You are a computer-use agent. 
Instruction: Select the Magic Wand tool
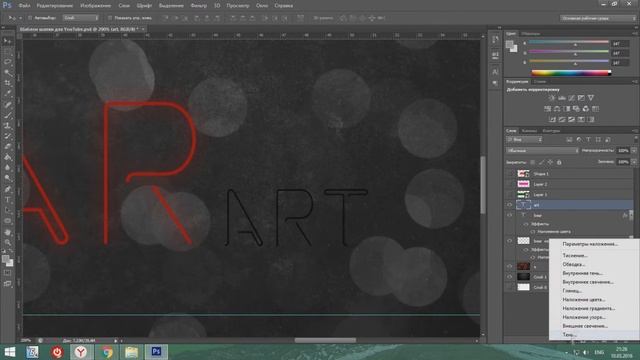pos(7,73)
